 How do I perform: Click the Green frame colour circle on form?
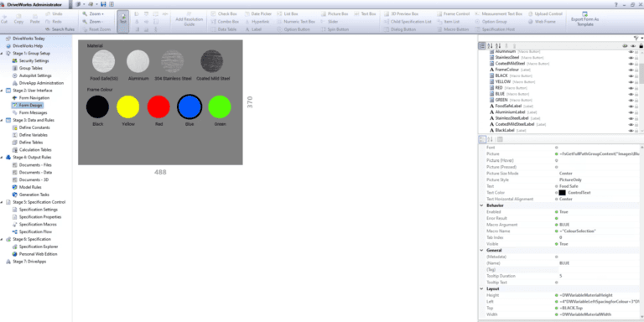pyautogui.click(x=220, y=106)
